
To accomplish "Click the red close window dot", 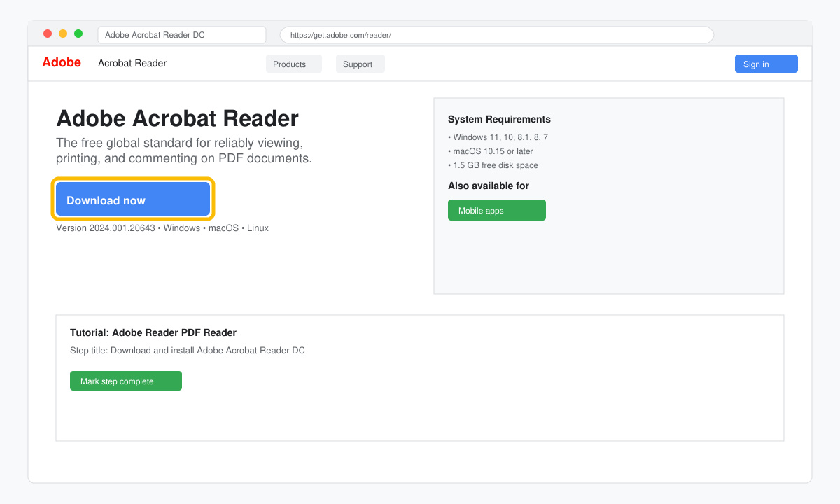I will click(x=48, y=34).
